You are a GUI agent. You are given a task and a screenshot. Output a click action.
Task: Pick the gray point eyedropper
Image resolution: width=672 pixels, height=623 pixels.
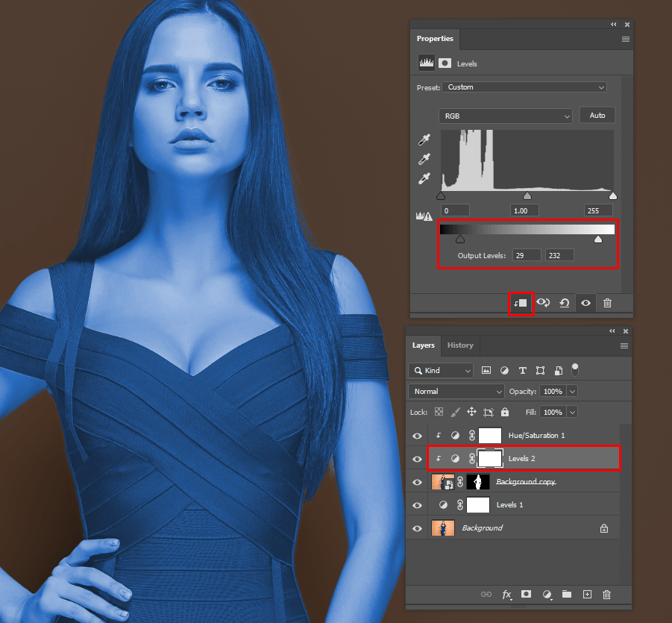click(x=424, y=159)
